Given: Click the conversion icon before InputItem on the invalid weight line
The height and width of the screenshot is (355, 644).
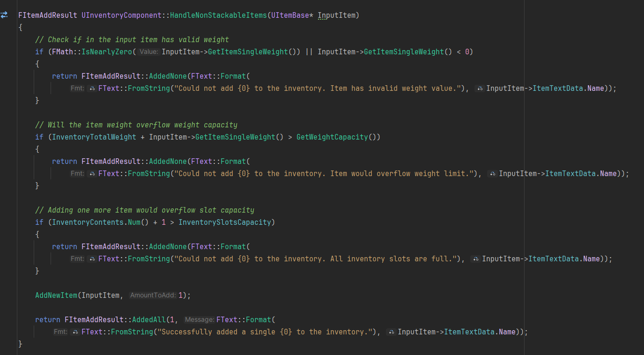Looking at the screenshot, I should click(x=480, y=88).
